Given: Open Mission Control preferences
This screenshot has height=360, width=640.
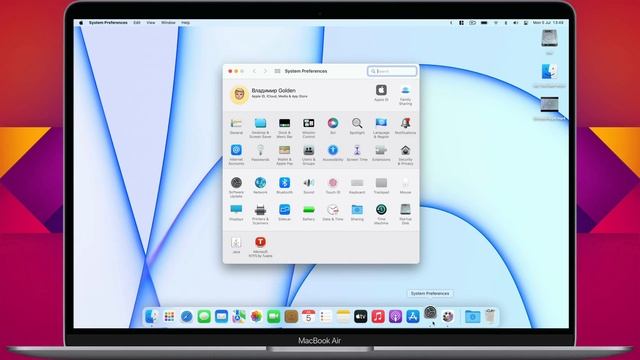Looking at the screenshot, I should pos(309,123).
